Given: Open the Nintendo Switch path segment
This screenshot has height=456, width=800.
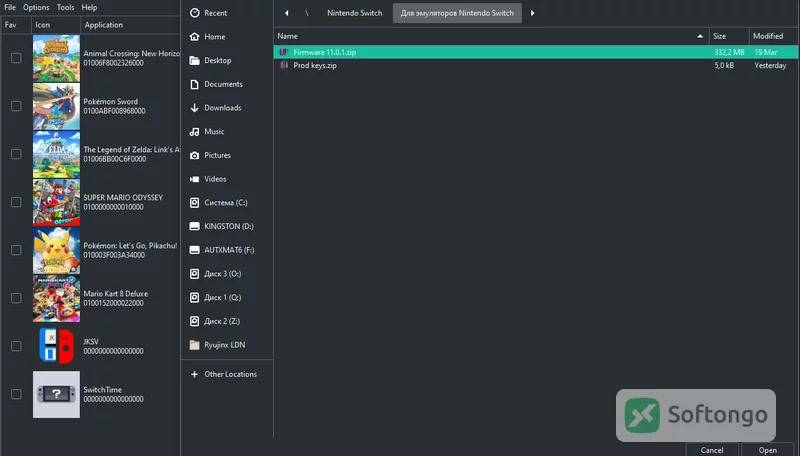Looking at the screenshot, I should point(355,13).
